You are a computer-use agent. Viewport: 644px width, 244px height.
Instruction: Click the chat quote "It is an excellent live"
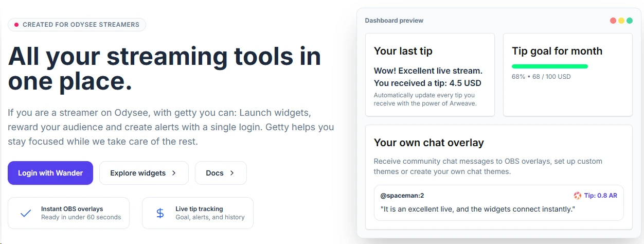point(477,210)
